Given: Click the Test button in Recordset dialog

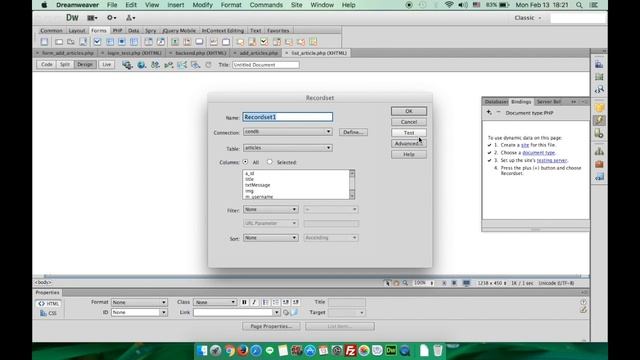Looking at the screenshot, I should pos(409,133).
